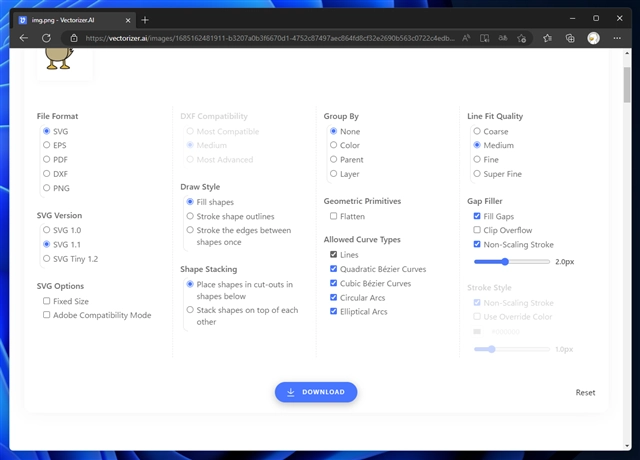Set Line Fit Quality to Super Fine
This screenshot has width=640, height=460.
477,173
